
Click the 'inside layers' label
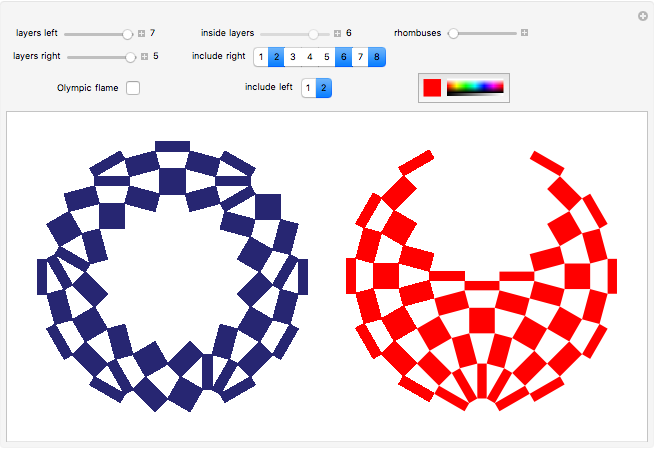point(227,33)
